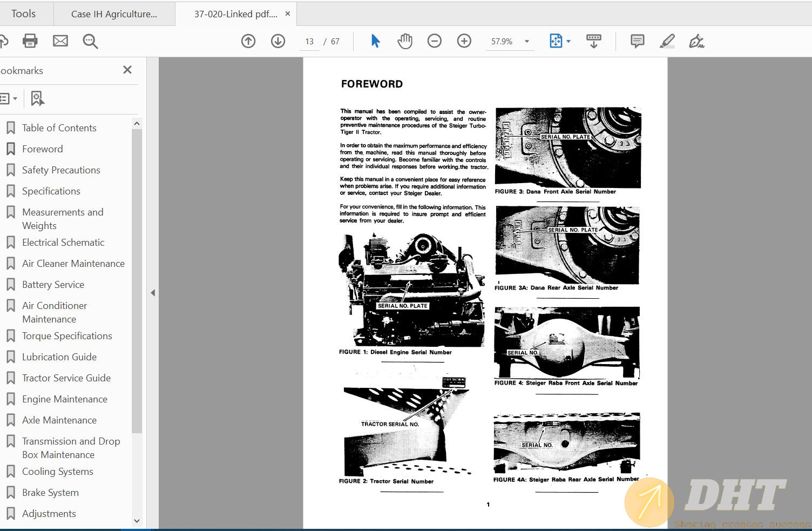Viewport: 812px width, 531px height.
Task: Open Air Conditioner Maintenance bookmark
Action: click(x=55, y=312)
